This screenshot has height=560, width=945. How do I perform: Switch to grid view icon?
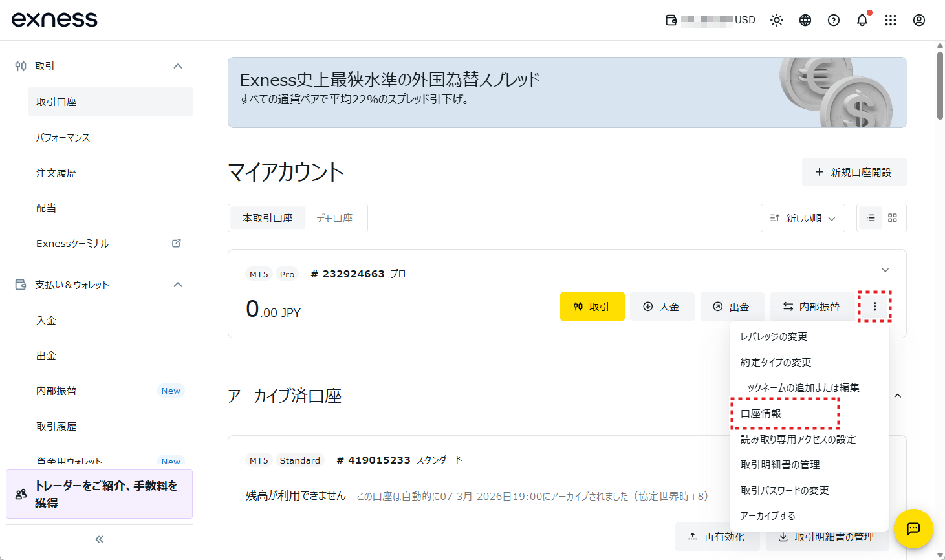(893, 218)
